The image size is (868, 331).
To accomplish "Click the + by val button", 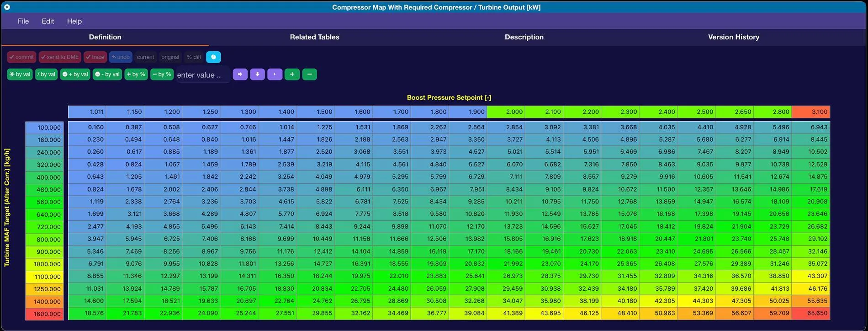I will coord(75,75).
